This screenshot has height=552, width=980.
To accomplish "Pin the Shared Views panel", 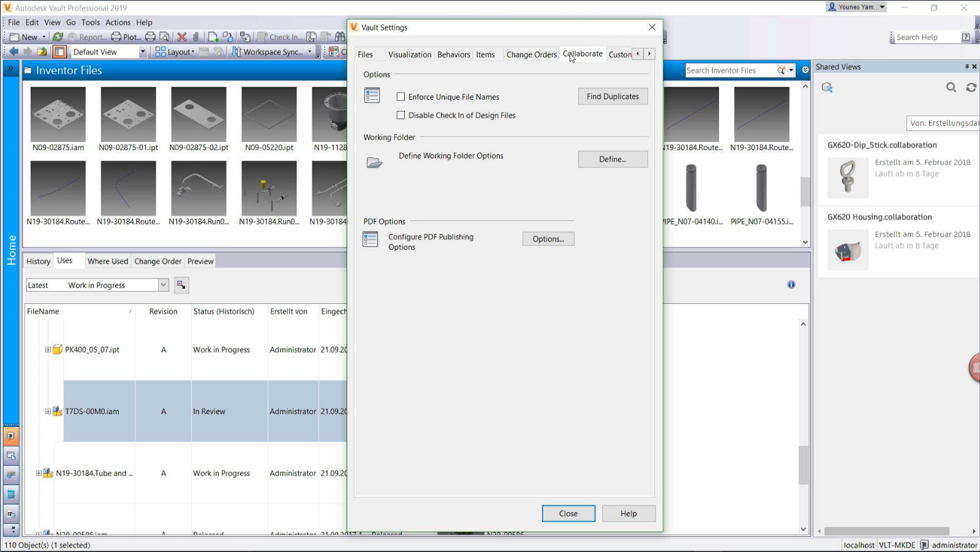I will 967,67.
